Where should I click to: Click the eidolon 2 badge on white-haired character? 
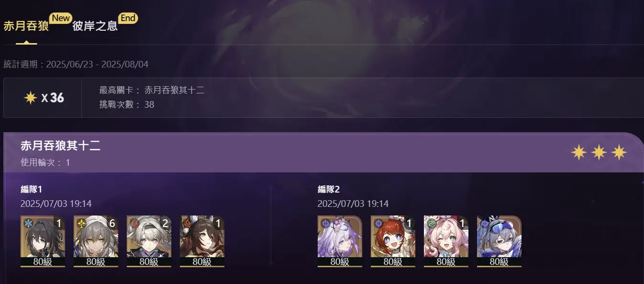coord(165,223)
